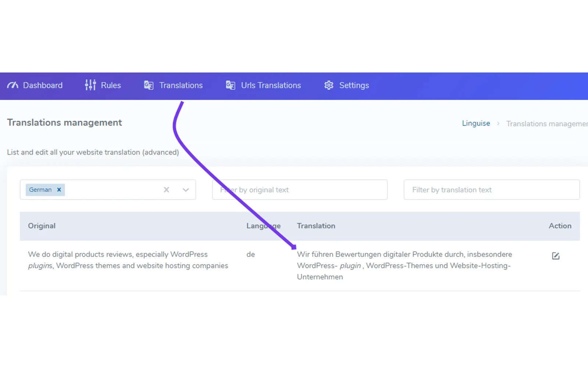The height and width of the screenshot is (368, 588).
Task: Click the 'List and edit all your website translation' description
Action: click(93, 152)
